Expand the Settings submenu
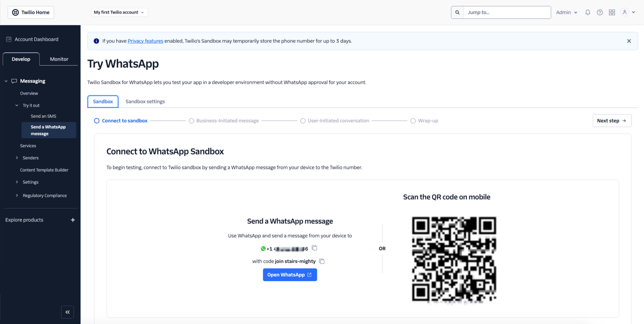 point(17,182)
